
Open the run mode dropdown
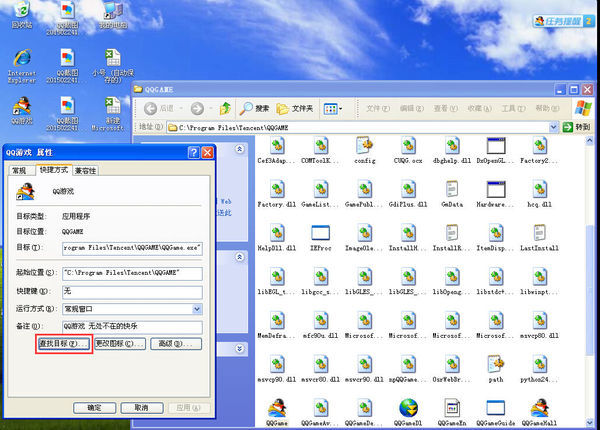pos(198,309)
